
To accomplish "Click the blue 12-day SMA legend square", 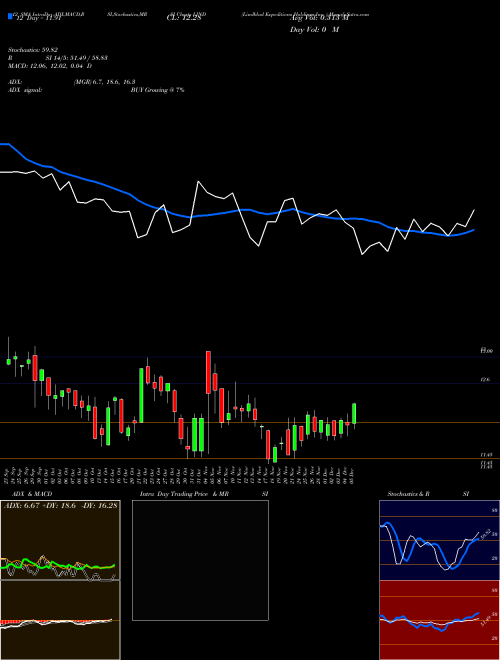I will point(10,16).
